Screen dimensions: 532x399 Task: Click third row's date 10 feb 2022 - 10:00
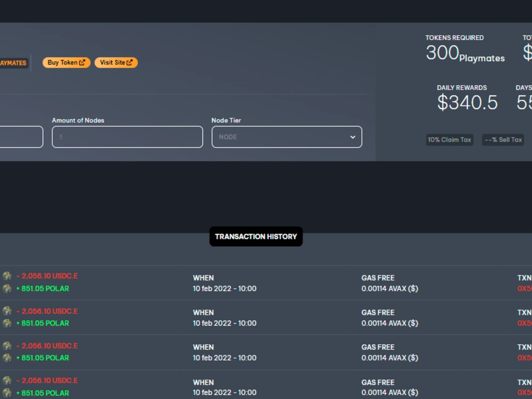(225, 358)
